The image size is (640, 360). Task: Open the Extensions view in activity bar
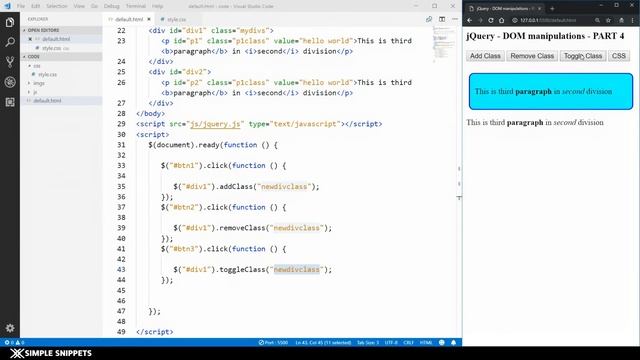click(10, 102)
